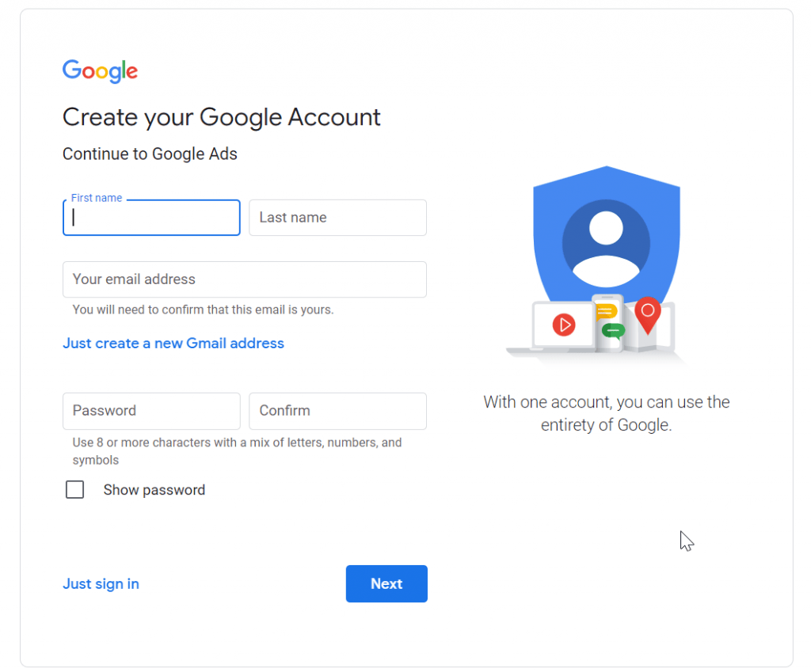Toggle Show password off after enabling
This screenshot has width=811, height=672.
pos(74,489)
